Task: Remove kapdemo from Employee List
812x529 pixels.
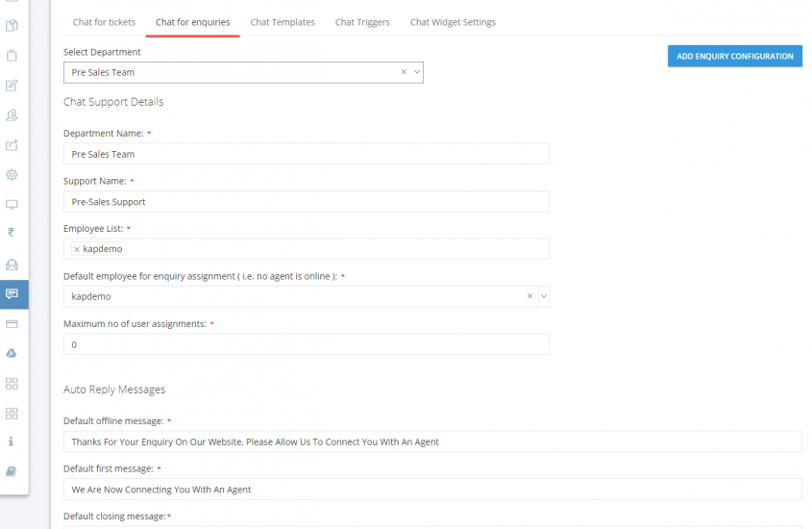Action: 77,249
